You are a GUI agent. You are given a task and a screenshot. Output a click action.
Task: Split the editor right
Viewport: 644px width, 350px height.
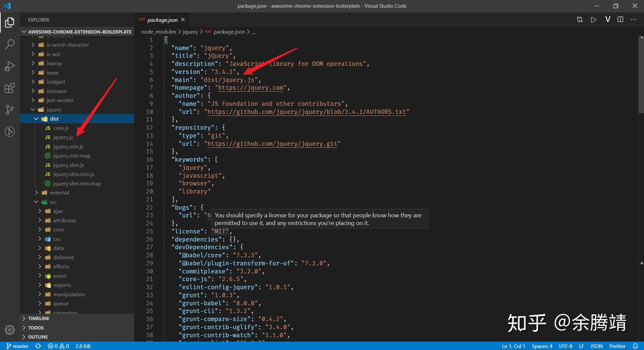click(x=621, y=19)
